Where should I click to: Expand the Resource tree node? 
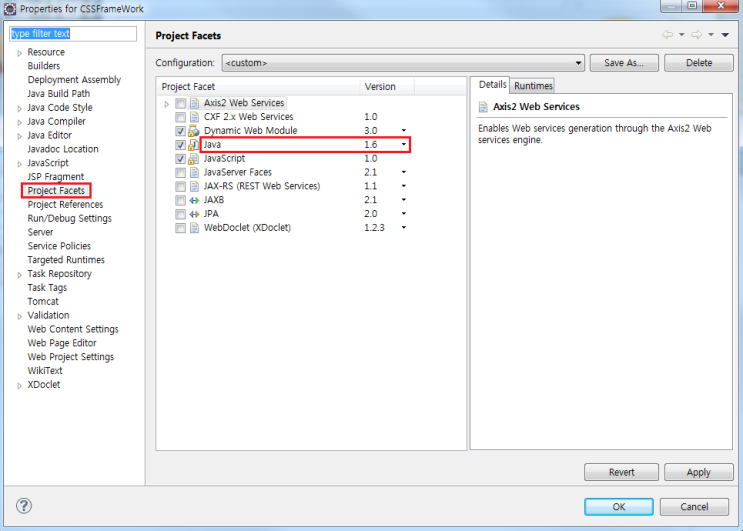tap(19, 53)
